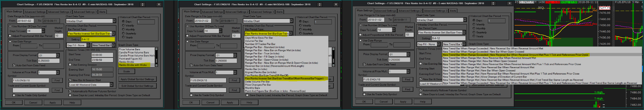Image resolution: width=644 pixels, height=110 pixels.
Task: Click Help in the right window
Action: (x=422, y=102)
